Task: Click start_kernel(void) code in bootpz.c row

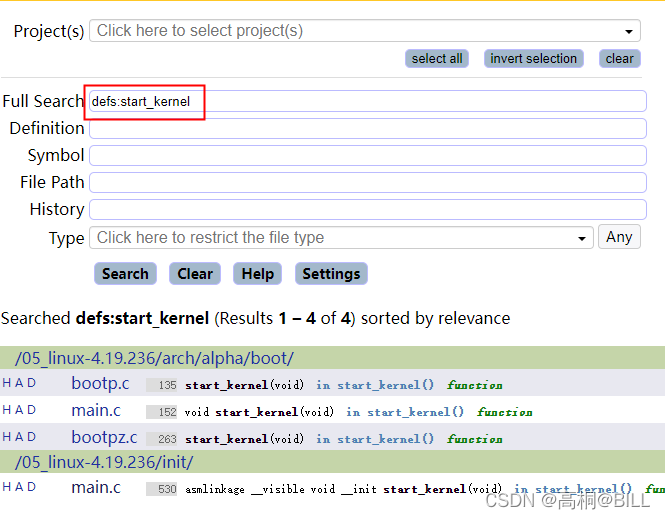Action: pyautogui.click(x=244, y=439)
